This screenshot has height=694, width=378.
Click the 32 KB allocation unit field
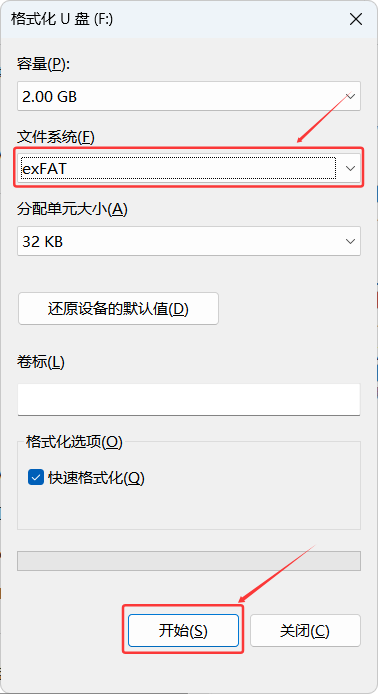(189, 241)
